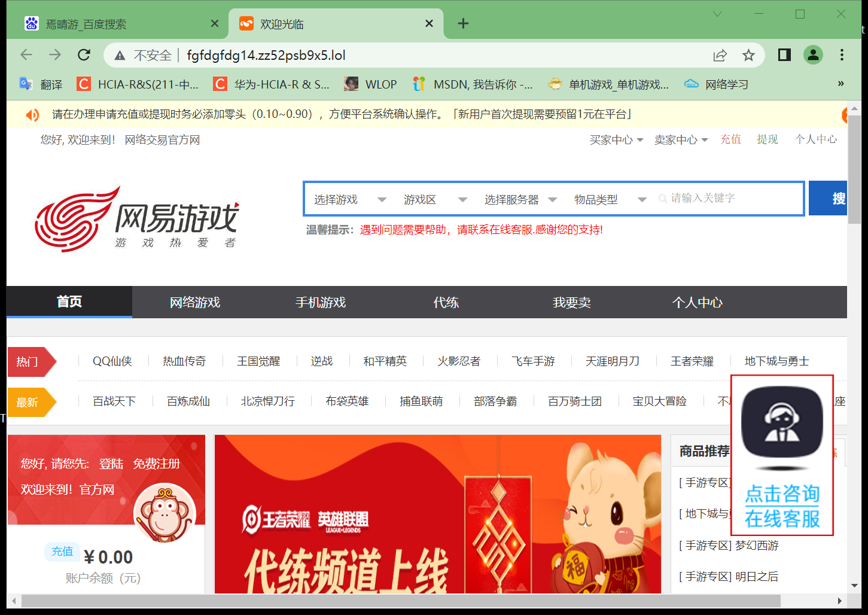Image resolution: width=868 pixels, height=615 pixels.
Task: Open the 不安全 site security warning
Action: click(143, 56)
